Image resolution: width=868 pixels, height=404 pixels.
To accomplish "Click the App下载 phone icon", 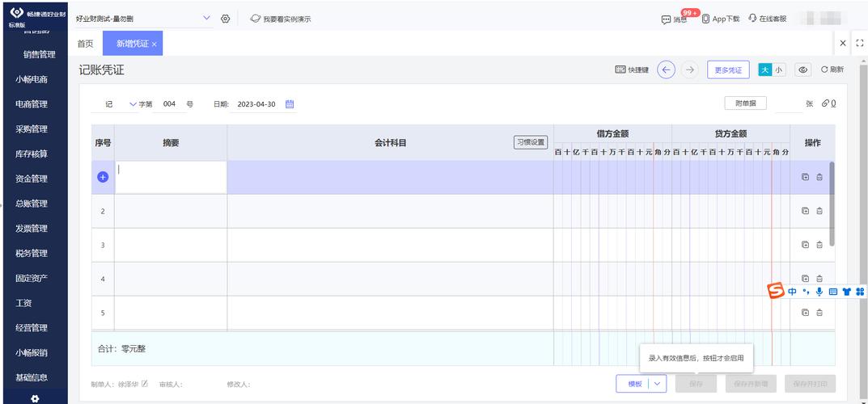I will pos(705,19).
